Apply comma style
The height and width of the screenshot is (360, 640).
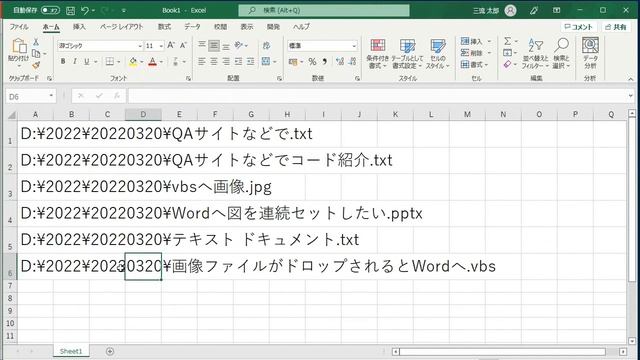pos(325,62)
